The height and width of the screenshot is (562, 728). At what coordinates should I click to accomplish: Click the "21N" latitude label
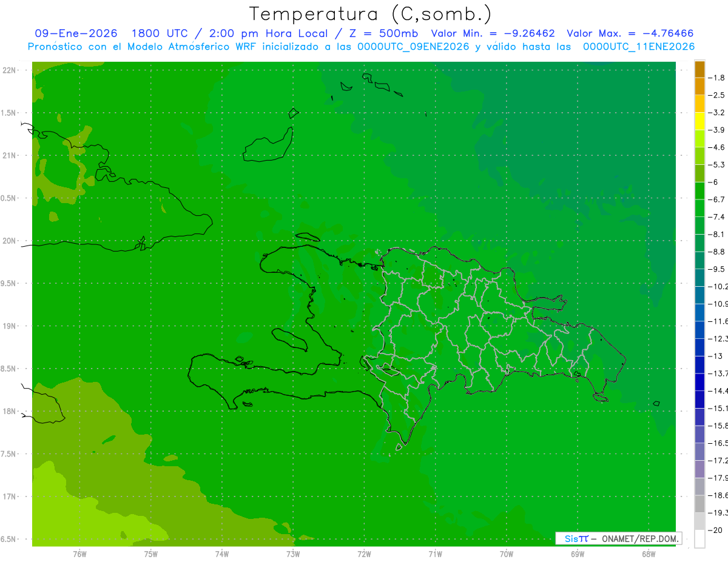point(8,156)
